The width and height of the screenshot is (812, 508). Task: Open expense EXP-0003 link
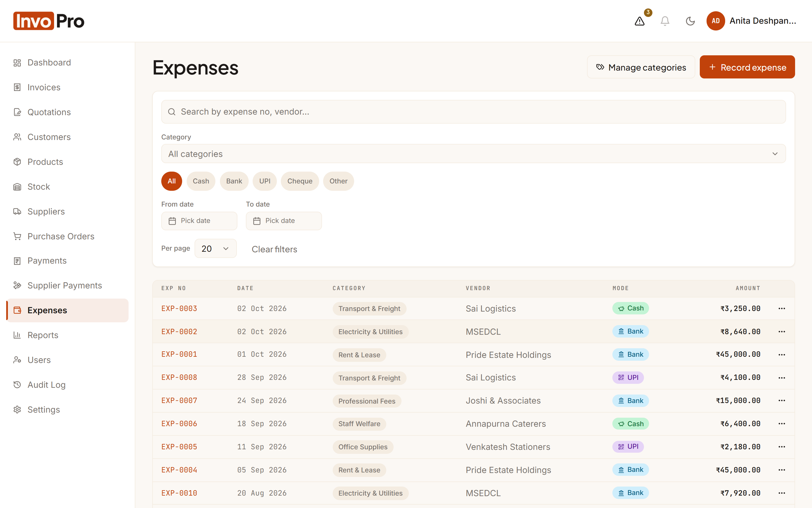[x=179, y=308]
